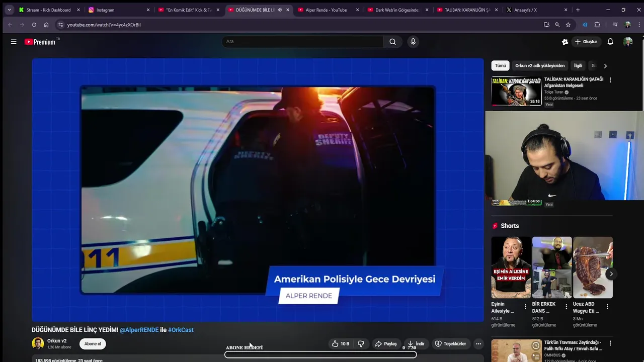Switch to Alper Rende - YouTube tab
Screen dimensions: 644x362
pos(328,10)
